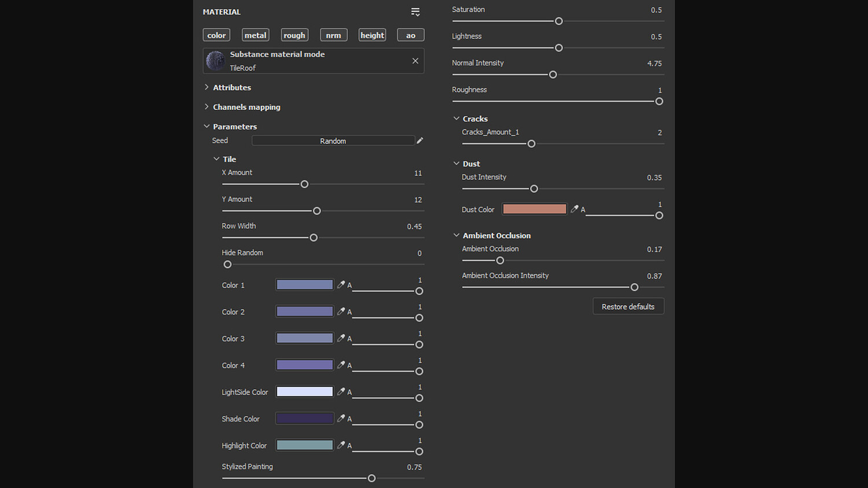The width and height of the screenshot is (868, 488).
Task: Click the Restore defaults button
Action: point(628,306)
